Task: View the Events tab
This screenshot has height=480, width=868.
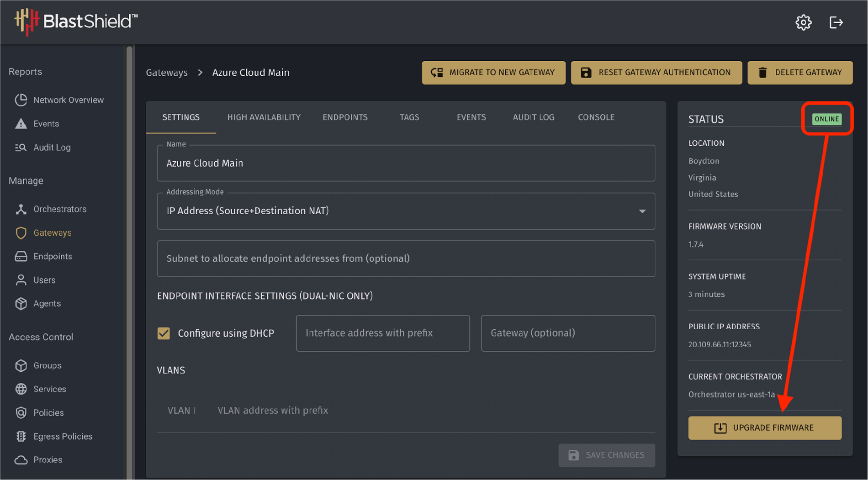Action: [471, 117]
